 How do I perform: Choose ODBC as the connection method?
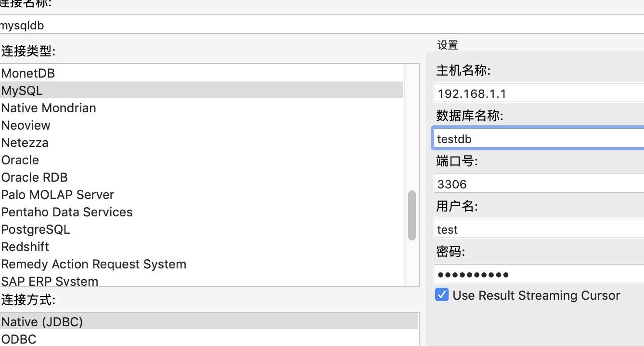[18, 339]
